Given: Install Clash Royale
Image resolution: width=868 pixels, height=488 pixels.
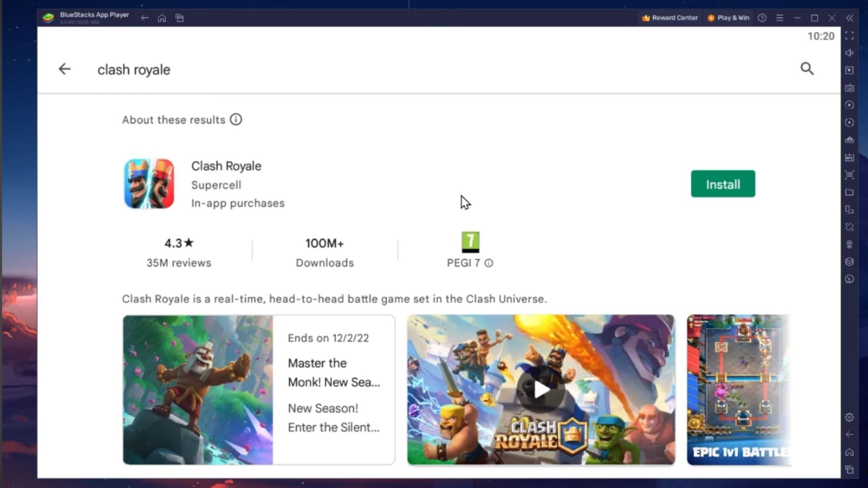Looking at the screenshot, I should pyautogui.click(x=723, y=183).
